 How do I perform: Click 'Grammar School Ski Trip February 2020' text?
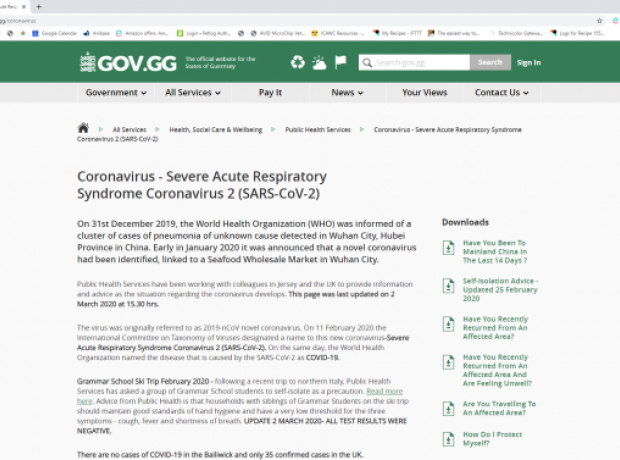143,381
